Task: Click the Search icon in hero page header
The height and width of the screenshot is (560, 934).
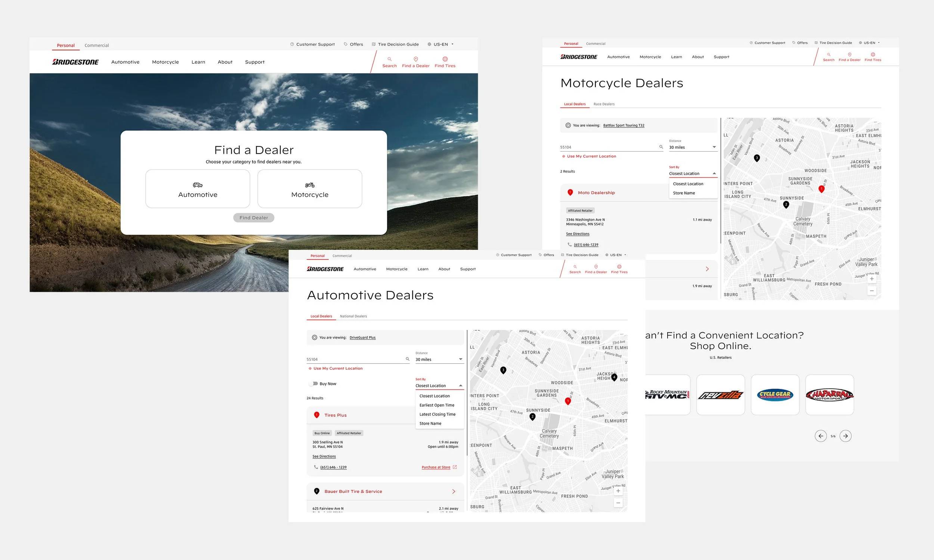Action: [389, 59]
